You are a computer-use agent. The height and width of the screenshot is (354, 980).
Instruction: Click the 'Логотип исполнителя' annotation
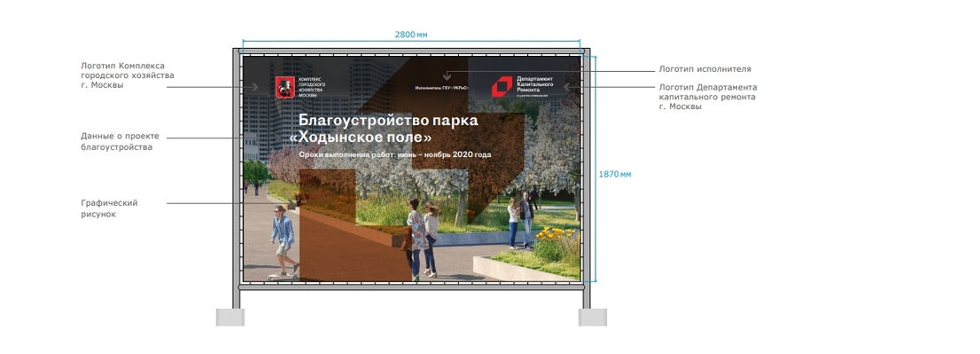[705, 69]
